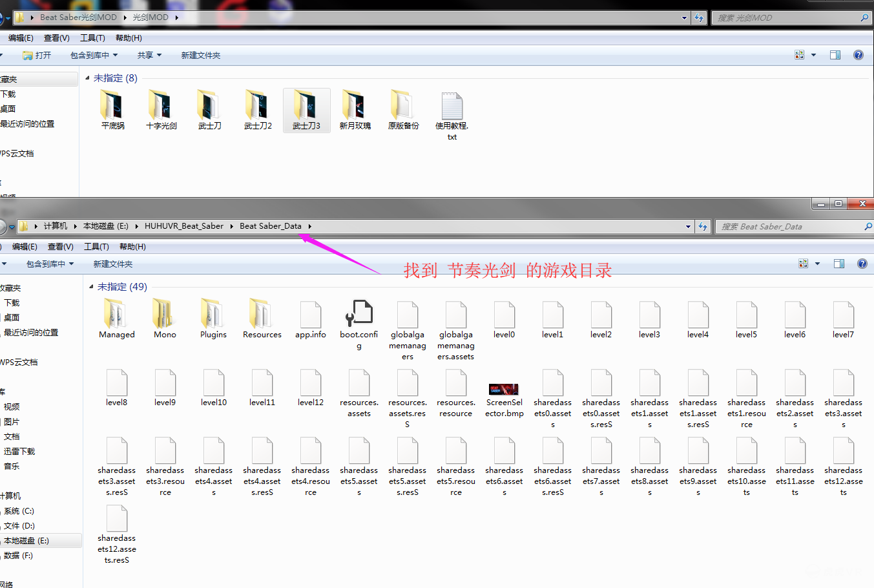This screenshot has height=588, width=874.
Task: Select the app.info file
Action: [310, 319]
